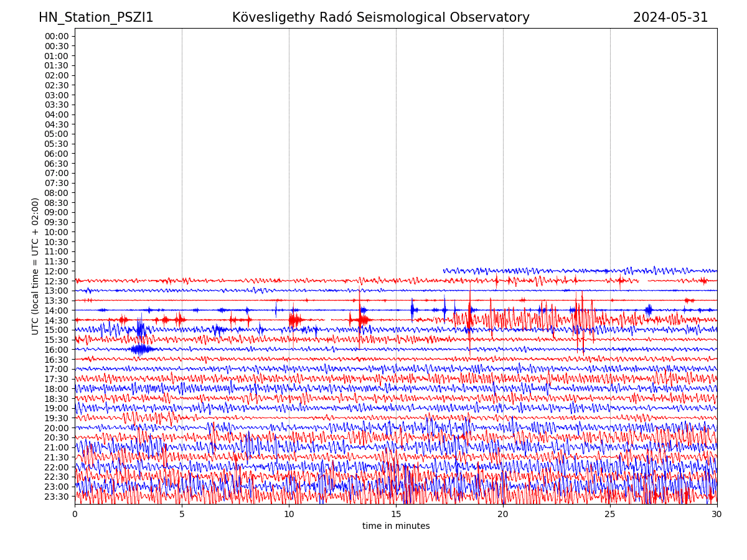Click the red burst at 10 minutes on 14:30 trace
The width and height of the screenshot is (747, 560).
(x=294, y=320)
